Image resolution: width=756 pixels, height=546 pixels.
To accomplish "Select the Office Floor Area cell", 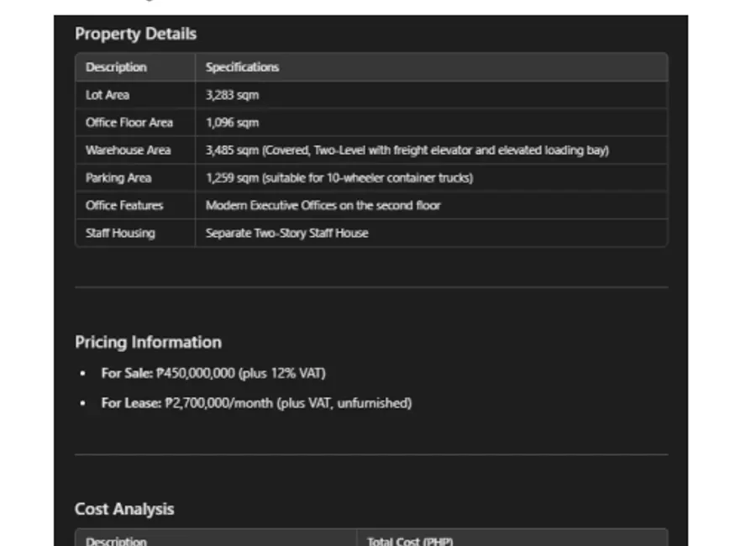I will [x=129, y=123].
